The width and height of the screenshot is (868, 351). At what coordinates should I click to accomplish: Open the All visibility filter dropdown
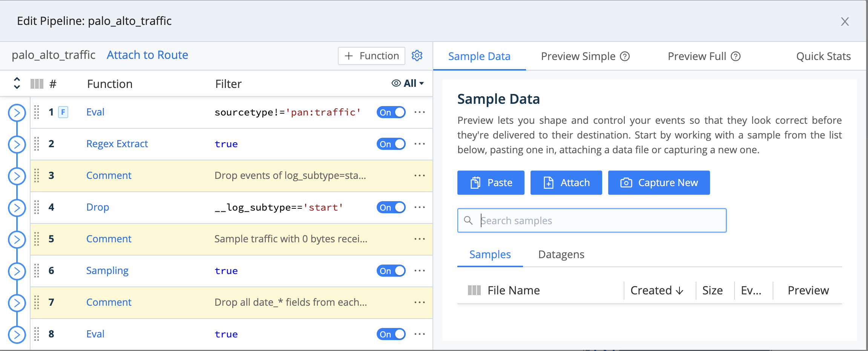click(x=411, y=83)
